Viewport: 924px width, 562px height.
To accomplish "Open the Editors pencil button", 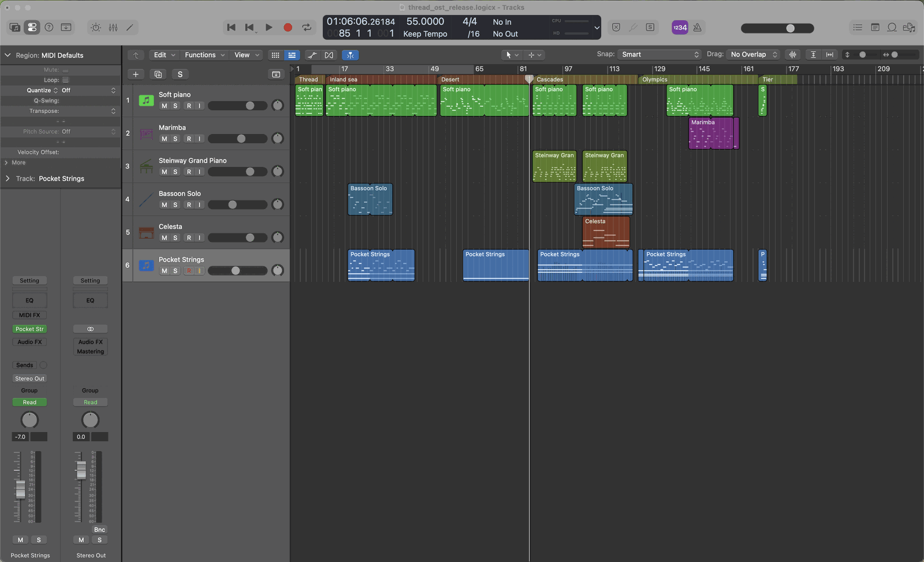I will point(130,27).
